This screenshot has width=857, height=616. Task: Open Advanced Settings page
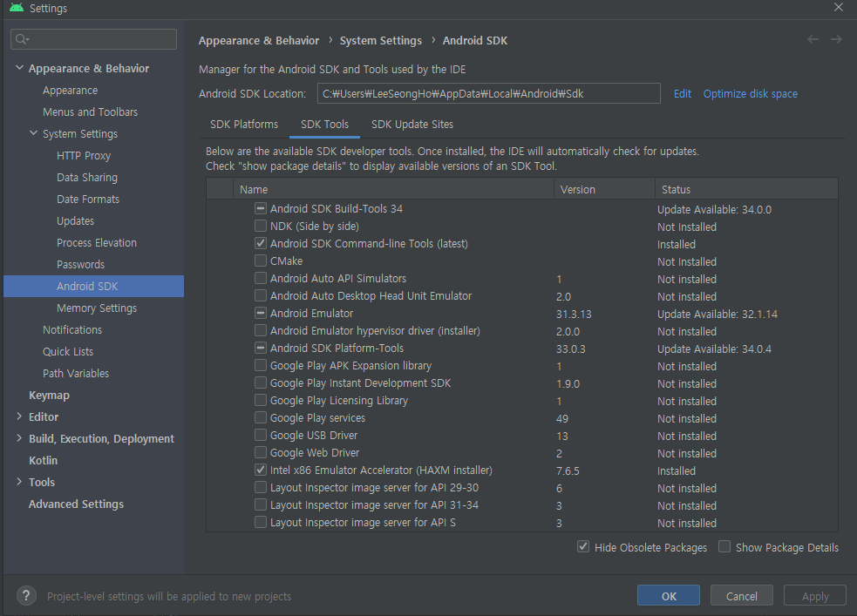(x=76, y=504)
